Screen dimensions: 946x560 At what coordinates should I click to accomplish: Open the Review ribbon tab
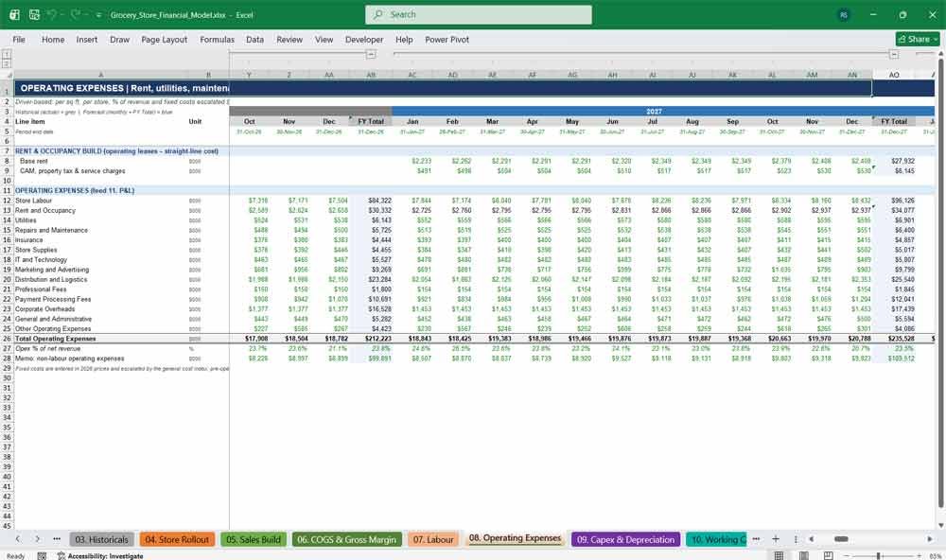[x=289, y=39]
